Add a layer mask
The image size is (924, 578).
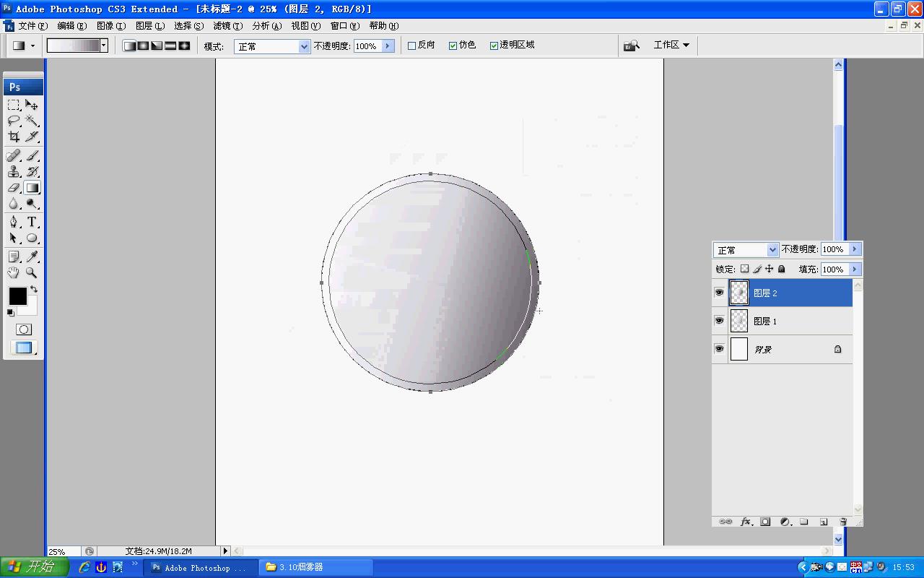click(765, 522)
